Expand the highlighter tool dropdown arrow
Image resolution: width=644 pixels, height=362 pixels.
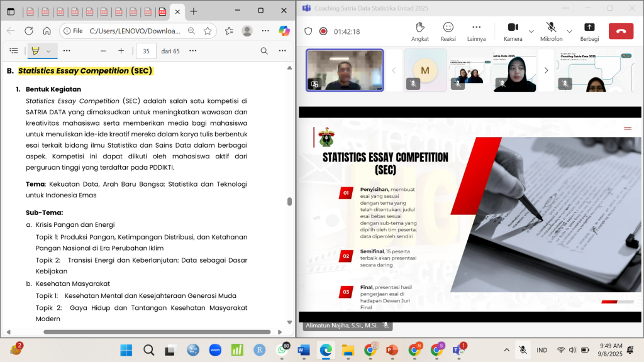point(48,51)
